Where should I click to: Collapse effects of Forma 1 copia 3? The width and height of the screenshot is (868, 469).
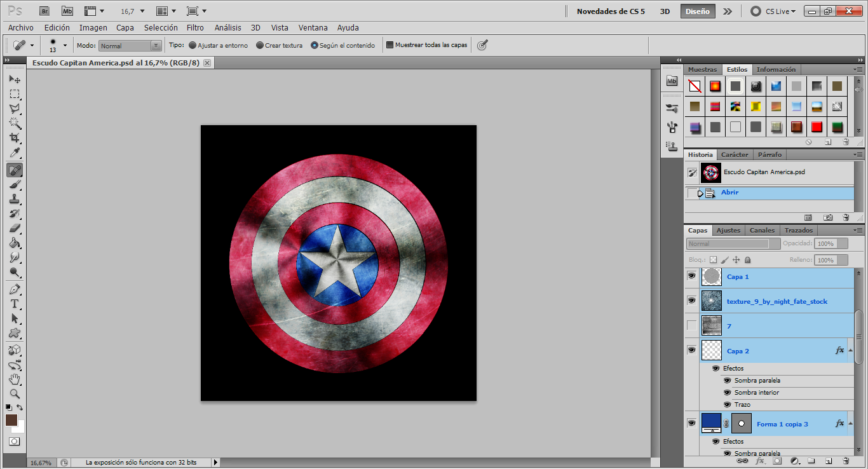(x=850, y=423)
